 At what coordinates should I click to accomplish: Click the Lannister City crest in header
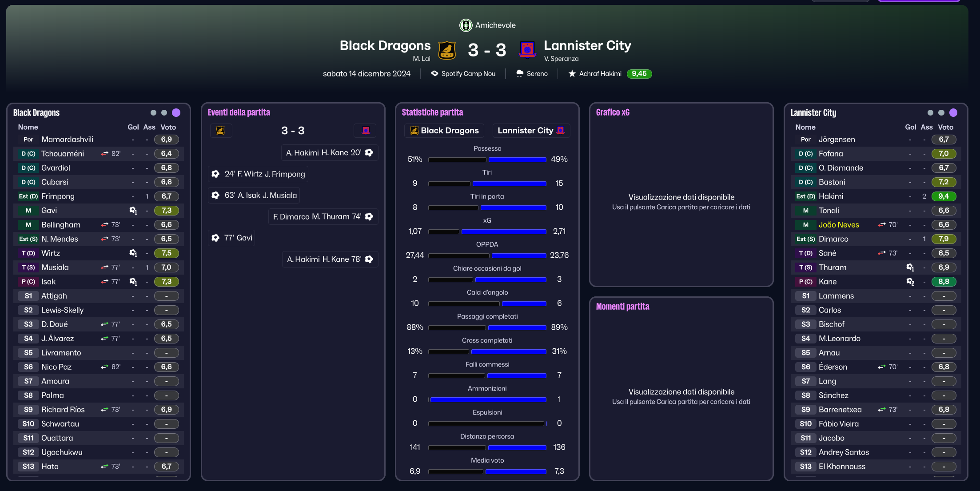(527, 50)
